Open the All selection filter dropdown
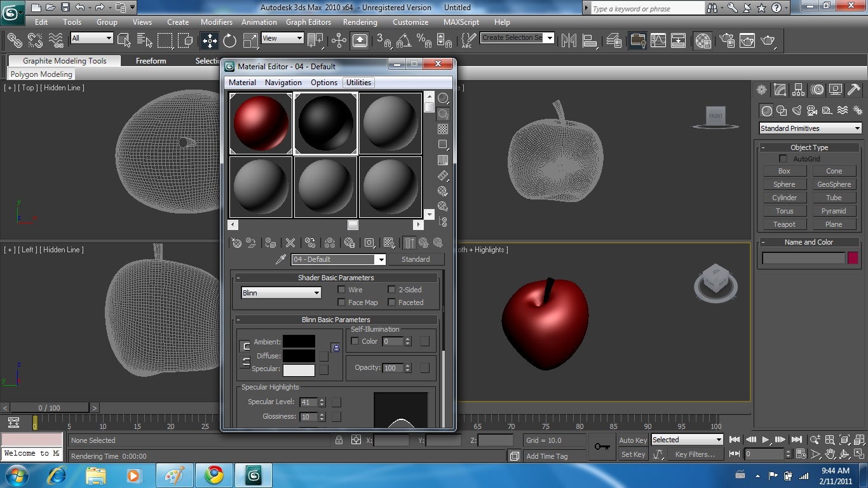The height and width of the screenshot is (488, 868). click(x=92, y=38)
